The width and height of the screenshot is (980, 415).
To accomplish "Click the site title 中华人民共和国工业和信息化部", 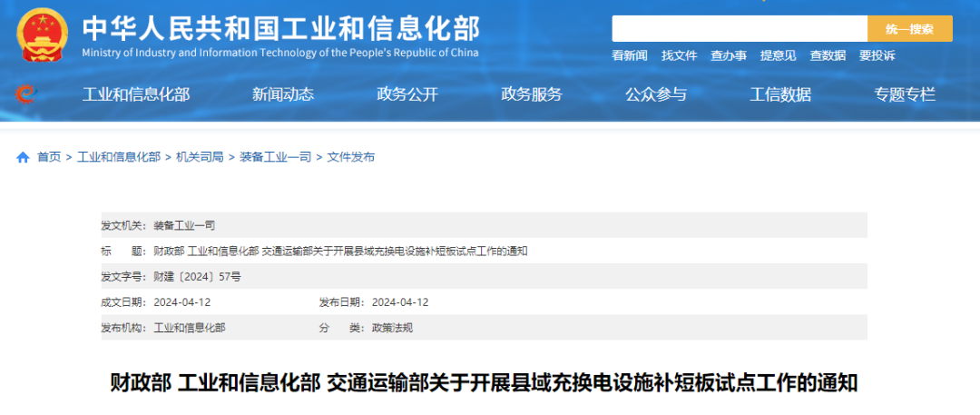I will pyautogui.click(x=281, y=28).
